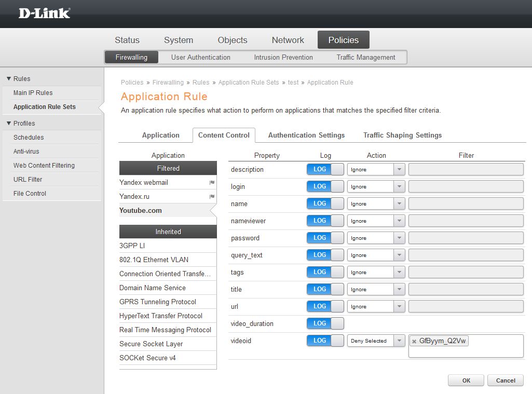Disable logging for video_duration
Screen dimensions: 532x394
[x=325, y=324]
